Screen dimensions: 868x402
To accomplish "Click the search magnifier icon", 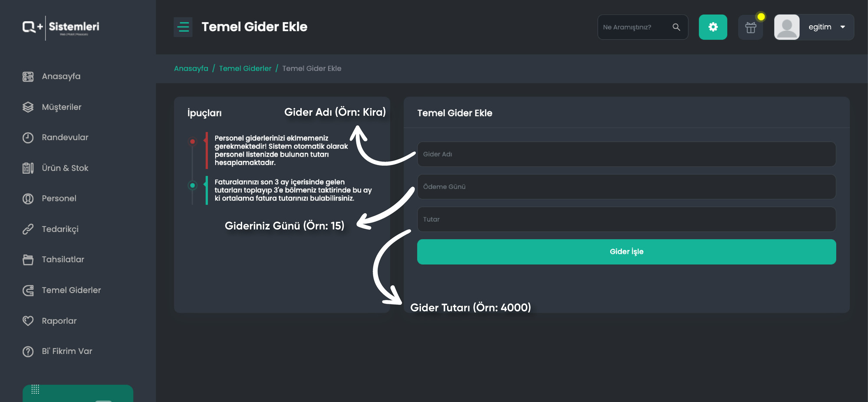I will 676,27.
